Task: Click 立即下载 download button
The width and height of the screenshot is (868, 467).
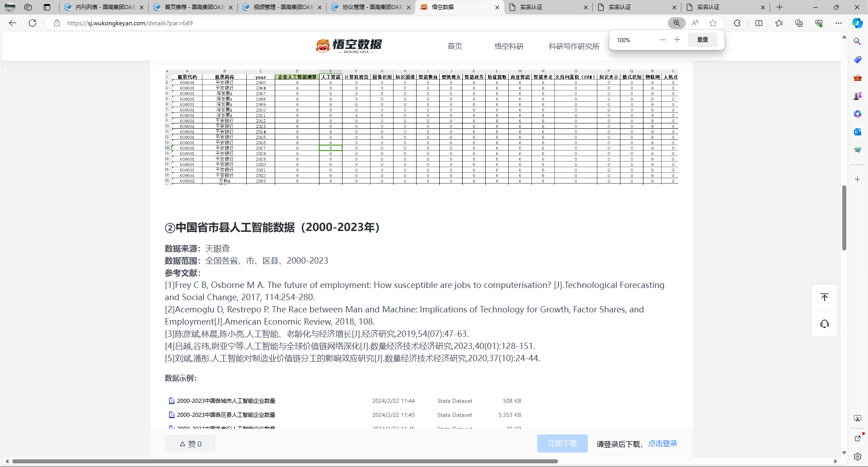Action: [x=563, y=443]
